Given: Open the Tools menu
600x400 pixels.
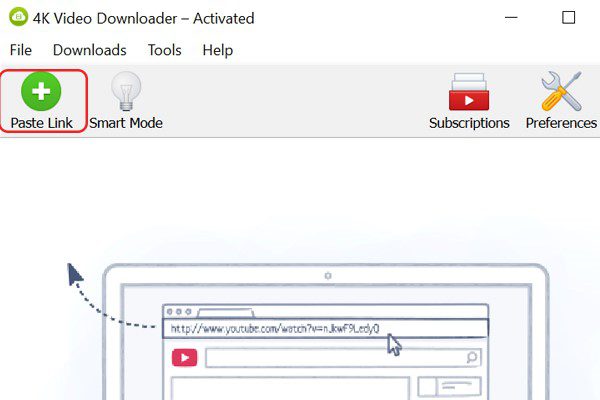Looking at the screenshot, I should [x=165, y=50].
